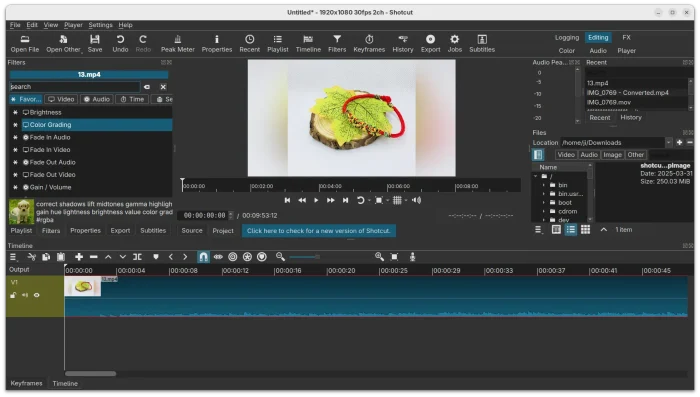The height and width of the screenshot is (397, 700).
Task: Adjust the timeline zoom slider
Action: (304, 257)
